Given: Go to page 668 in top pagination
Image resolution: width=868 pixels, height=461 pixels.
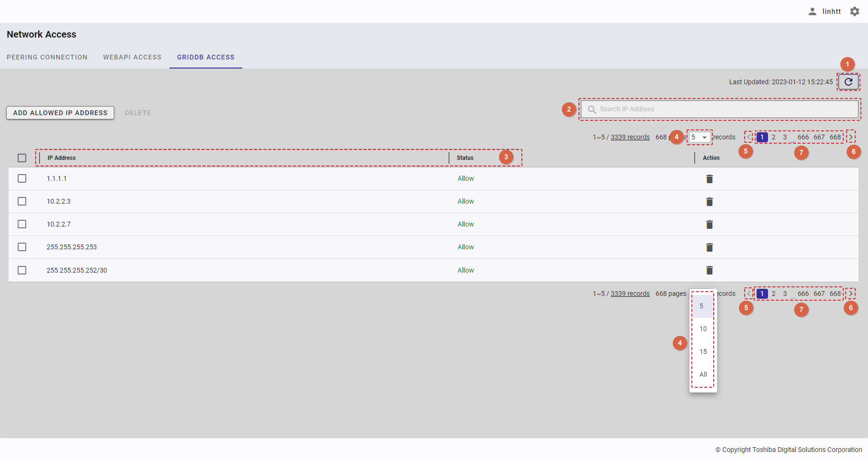Looking at the screenshot, I should coord(835,137).
